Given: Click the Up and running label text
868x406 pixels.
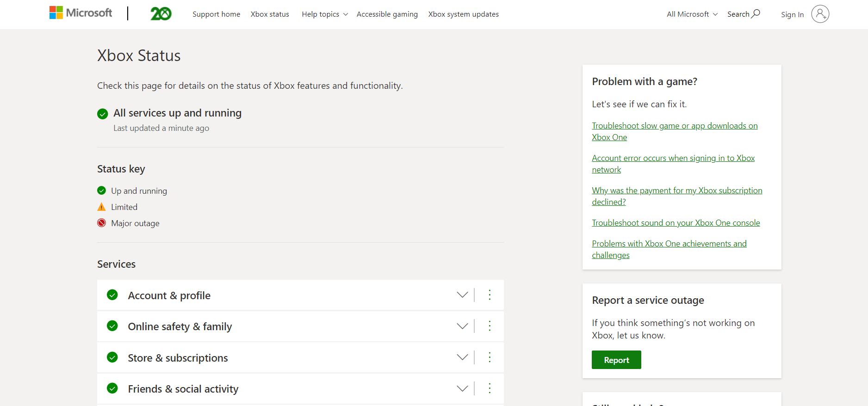Looking at the screenshot, I should [x=139, y=191].
